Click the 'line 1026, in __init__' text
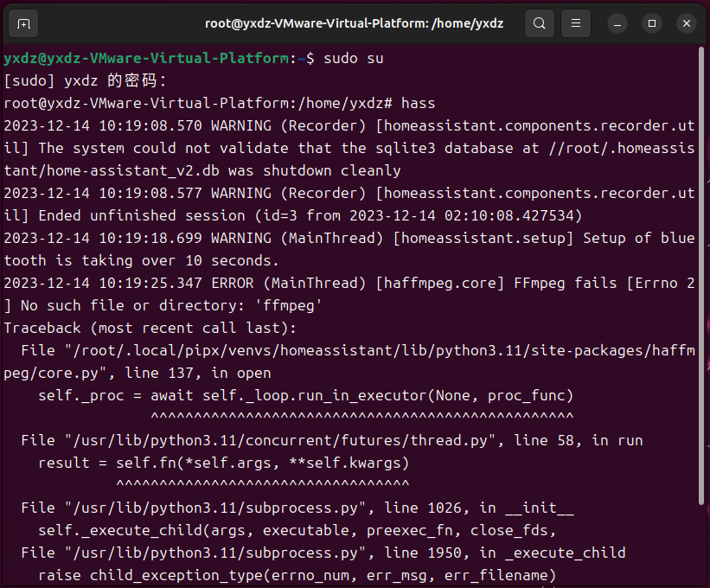 (x=479, y=508)
